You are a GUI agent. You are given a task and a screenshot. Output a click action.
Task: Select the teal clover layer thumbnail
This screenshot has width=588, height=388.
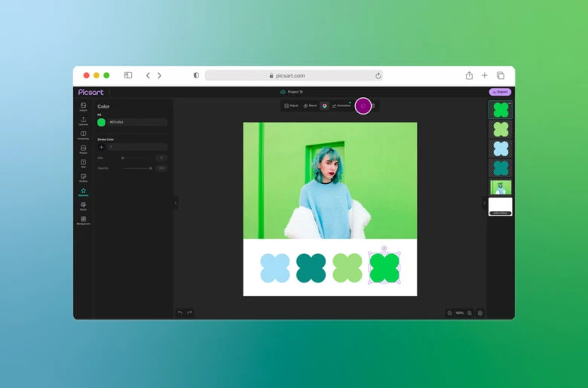pyautogui.click(x=501, y=168)
